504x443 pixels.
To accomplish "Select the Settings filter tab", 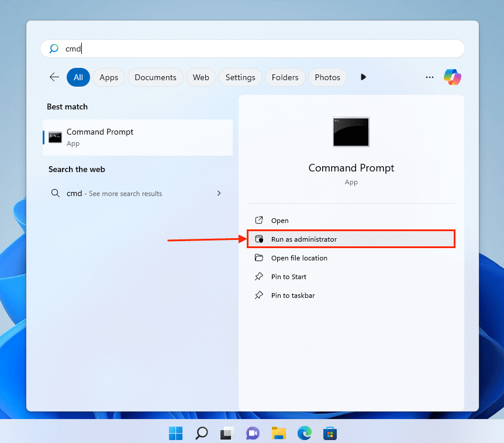I will 240,77.
